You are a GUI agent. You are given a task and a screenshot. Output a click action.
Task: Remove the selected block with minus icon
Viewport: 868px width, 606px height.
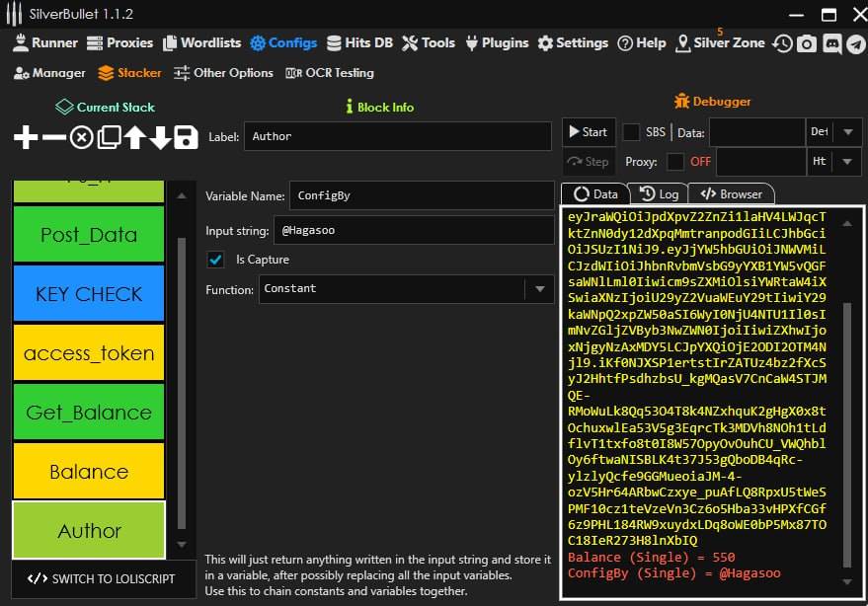coord(53,137)
